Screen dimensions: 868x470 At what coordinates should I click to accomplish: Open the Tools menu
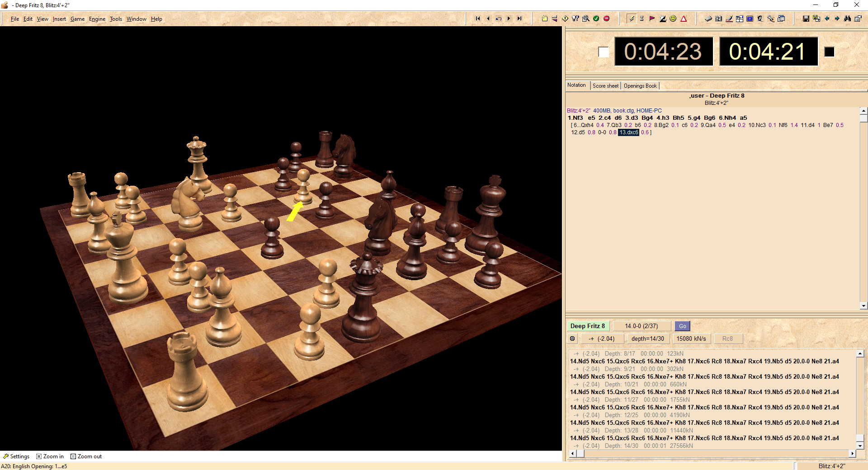116,19
